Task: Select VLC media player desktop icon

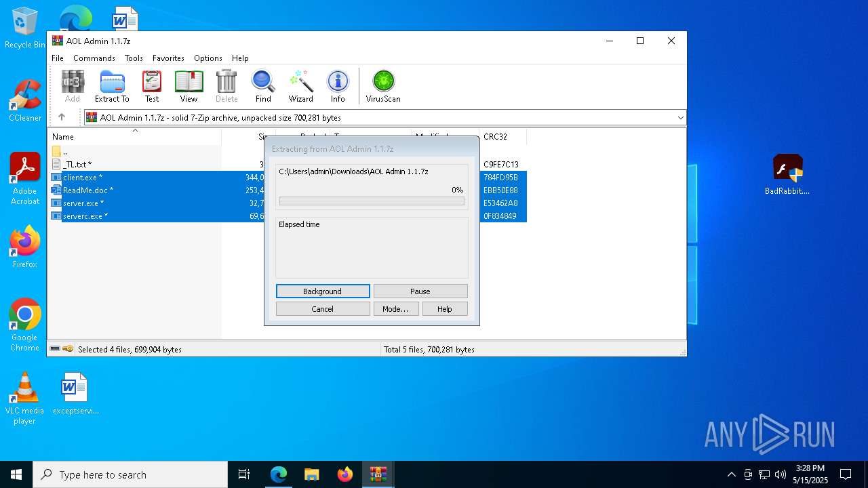Action: click(x=24, y=399)
